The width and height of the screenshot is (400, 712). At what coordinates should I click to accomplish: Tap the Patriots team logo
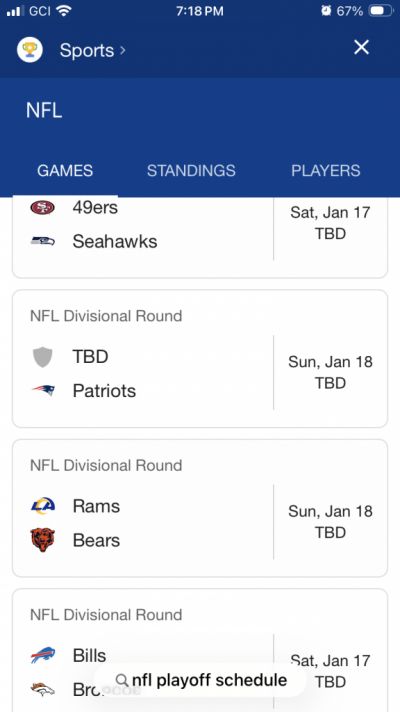43,391
